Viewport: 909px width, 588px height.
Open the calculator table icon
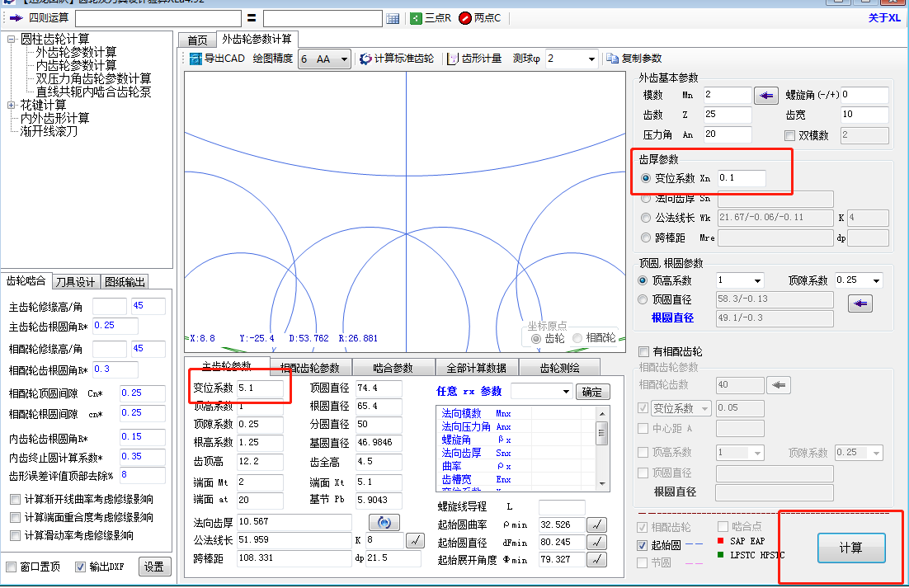pos(393,18)
